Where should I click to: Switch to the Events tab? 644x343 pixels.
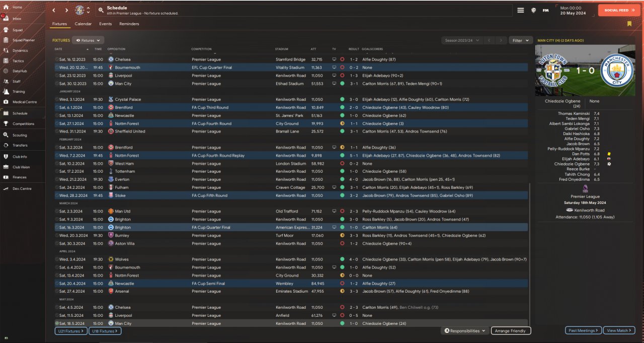(105, 24)
